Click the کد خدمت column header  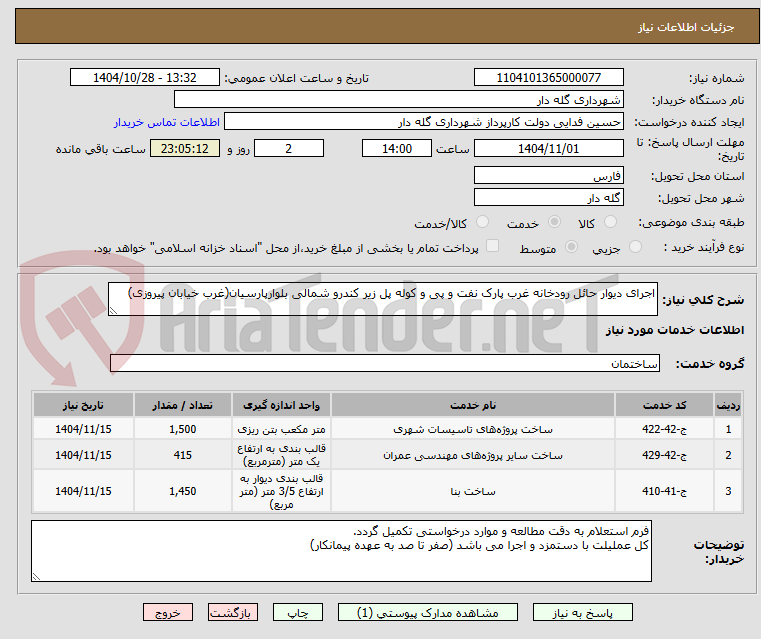[664, 405]
